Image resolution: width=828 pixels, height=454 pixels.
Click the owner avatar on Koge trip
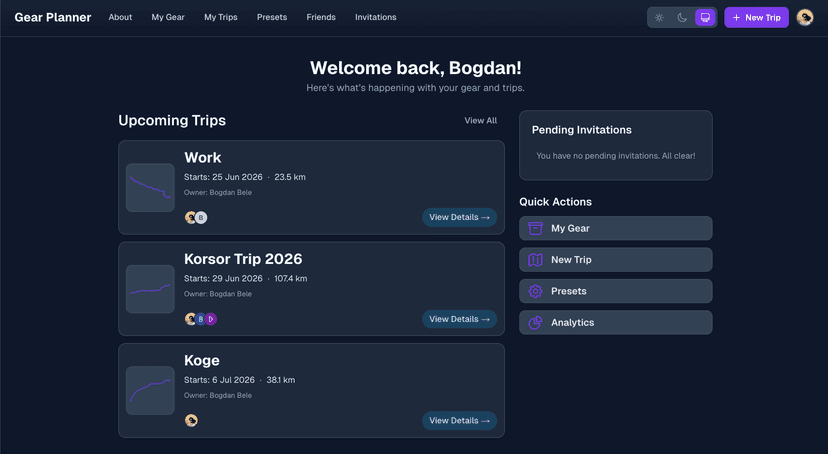pos(191,421)
